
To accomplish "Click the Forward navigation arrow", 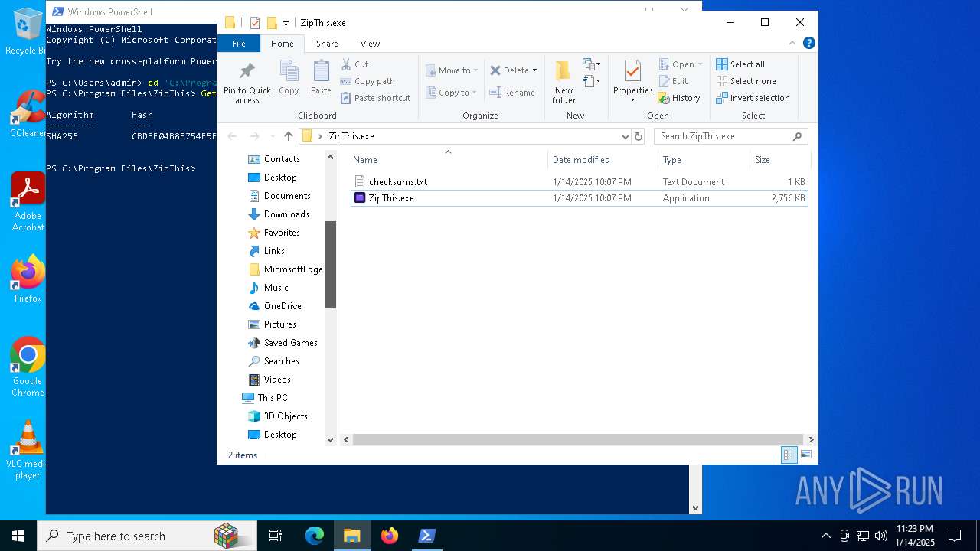I will pos(254,136).
